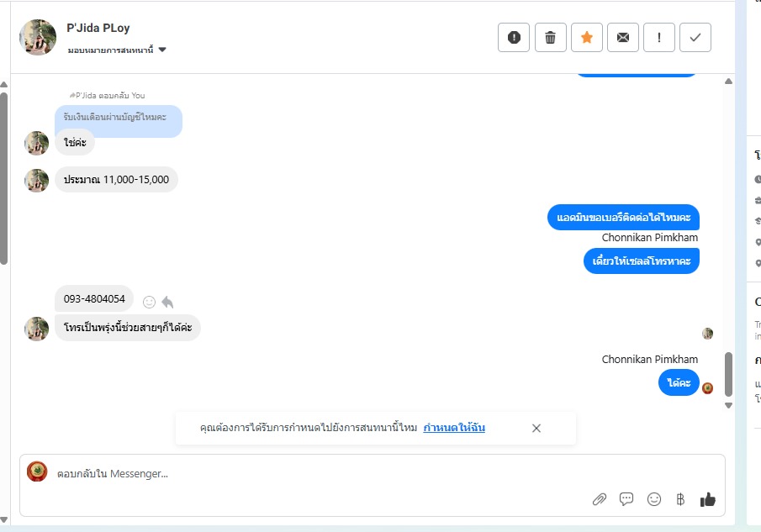Click the baht payment icon
761x532 pixels.
[680, 499]
